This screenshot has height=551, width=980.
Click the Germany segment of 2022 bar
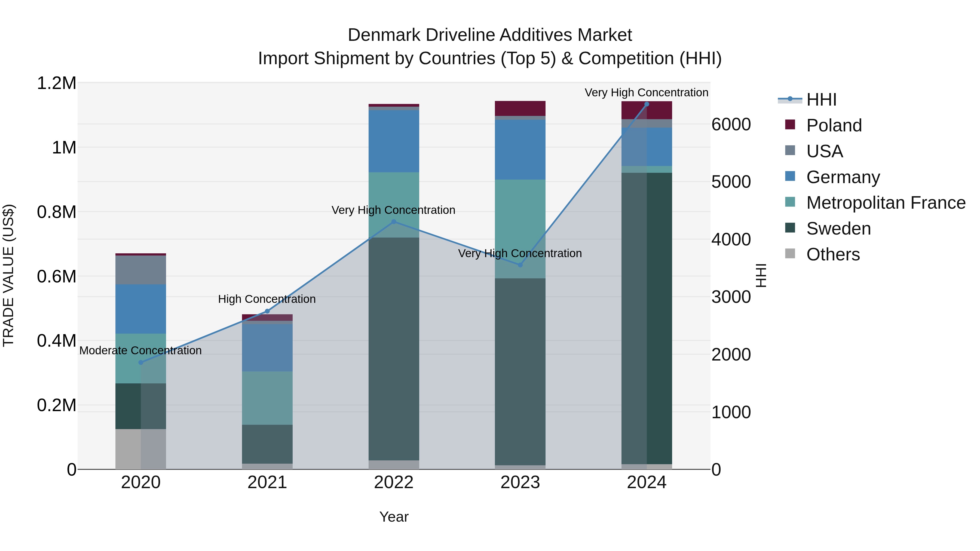394,141
